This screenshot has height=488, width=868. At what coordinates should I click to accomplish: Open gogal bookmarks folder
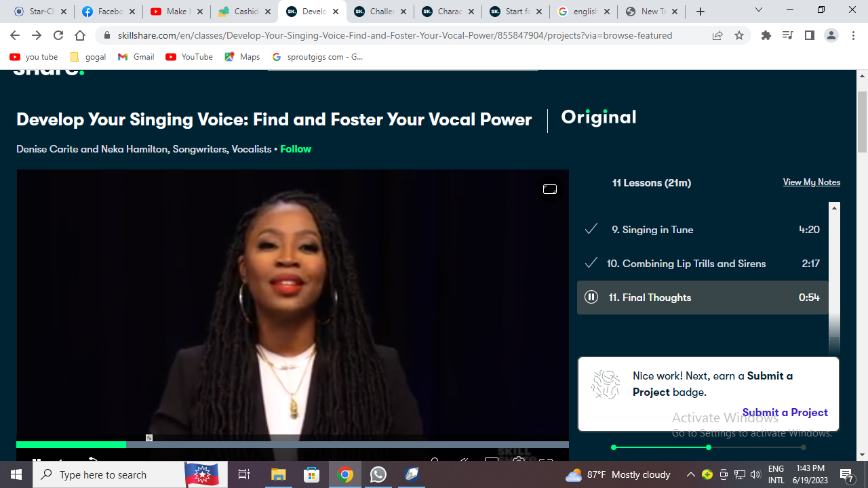pos(88,57)
